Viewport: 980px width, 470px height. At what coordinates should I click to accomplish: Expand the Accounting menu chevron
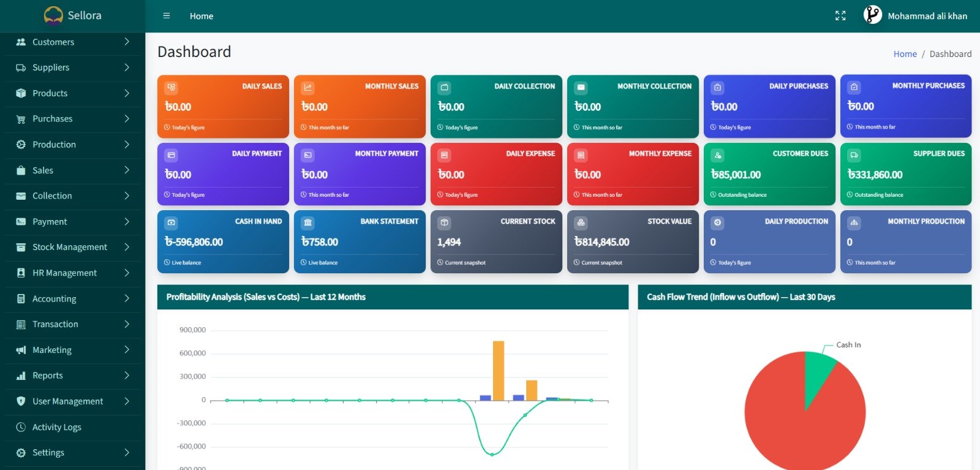(127, 298)
